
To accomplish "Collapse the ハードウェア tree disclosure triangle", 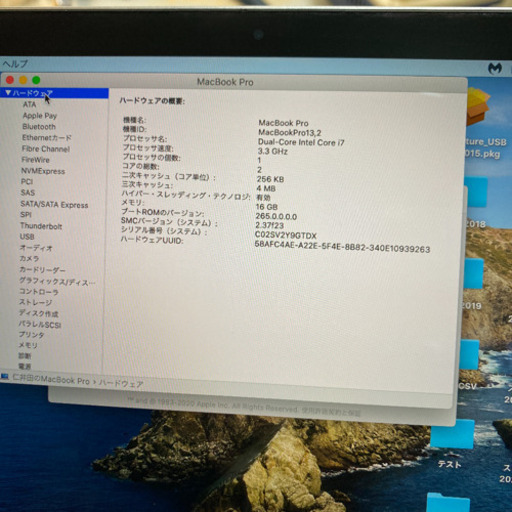I will 8,93.
